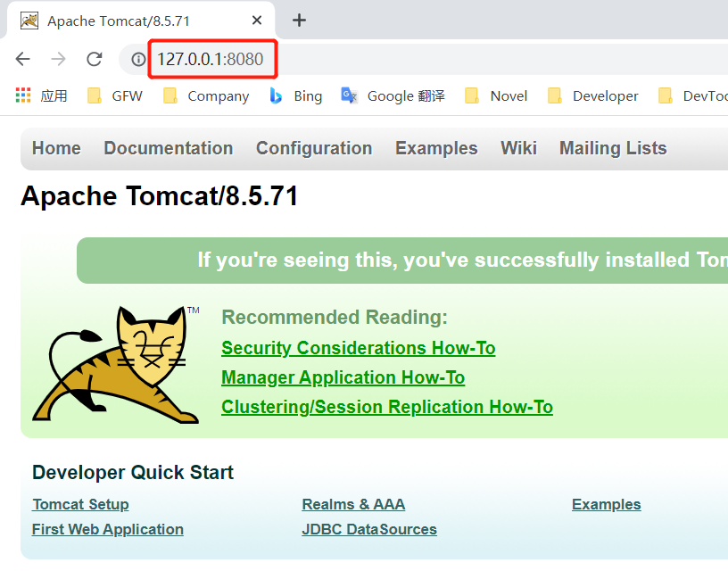Open the Developer bookmark folder

tap(592, 95)
